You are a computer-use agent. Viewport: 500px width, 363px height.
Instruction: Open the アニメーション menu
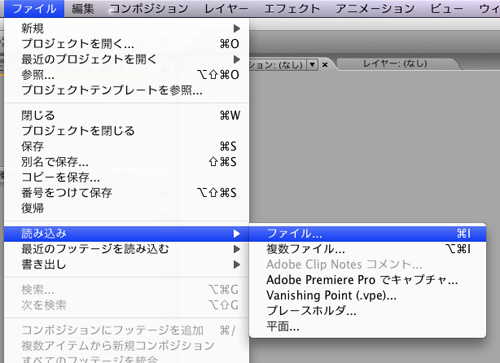pyautogui.click(x=375, y=9)
